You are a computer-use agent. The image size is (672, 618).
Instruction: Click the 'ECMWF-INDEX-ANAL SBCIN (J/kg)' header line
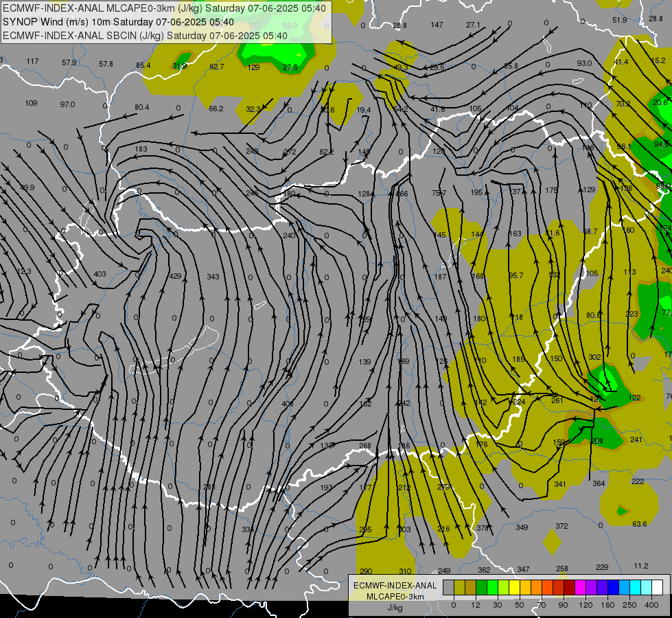pos(145,36)
